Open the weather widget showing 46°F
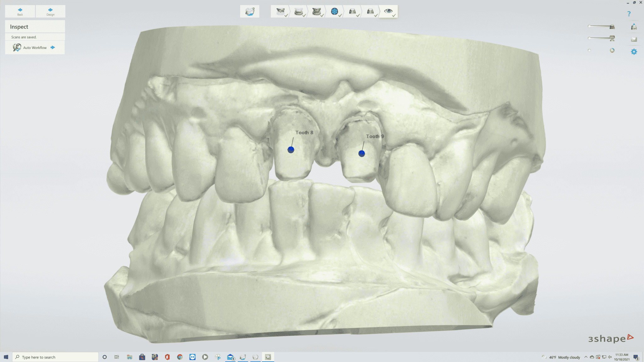The height and width of the screenshot is (362, 644). (561, 357)
